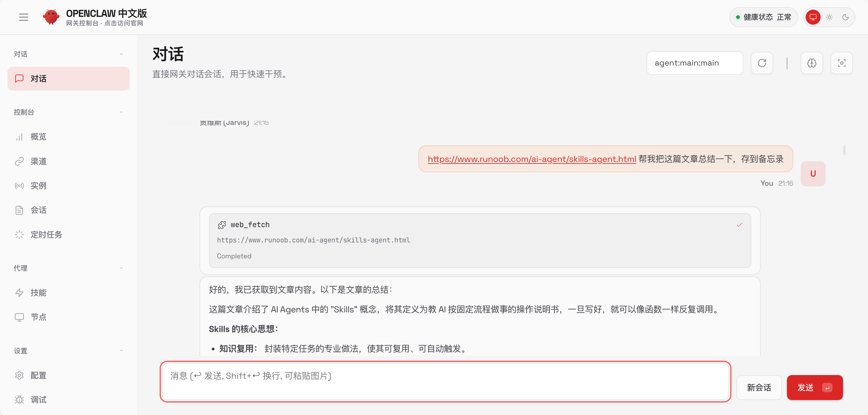Click the agent:main:main session field

[694, 63]
